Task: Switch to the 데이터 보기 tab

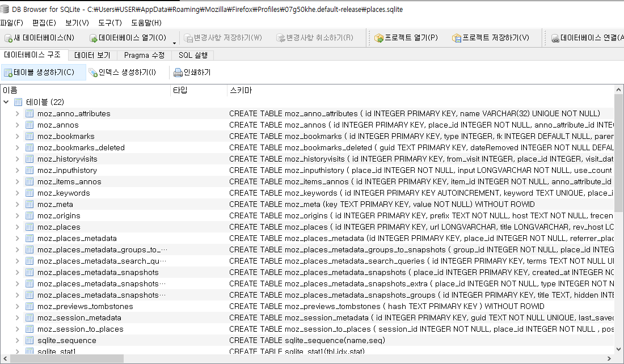Action: click(92, 56)
